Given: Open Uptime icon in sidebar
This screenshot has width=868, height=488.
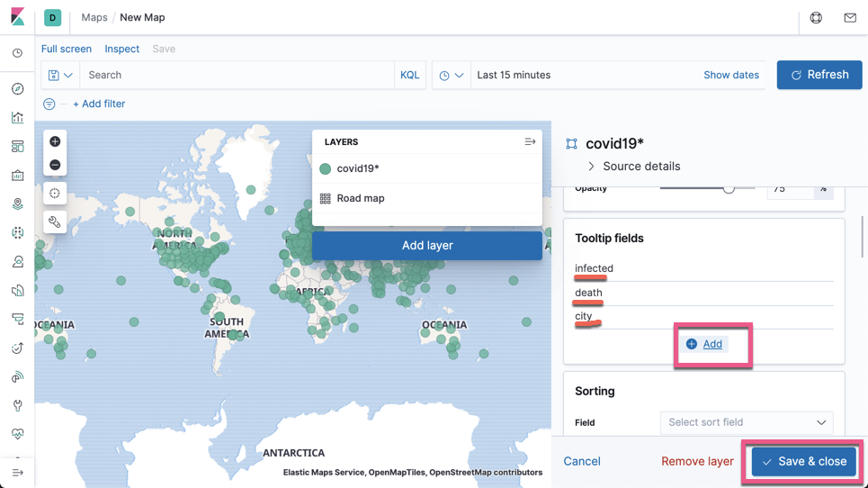Looking at the screenshot, I should coord(18,348).
